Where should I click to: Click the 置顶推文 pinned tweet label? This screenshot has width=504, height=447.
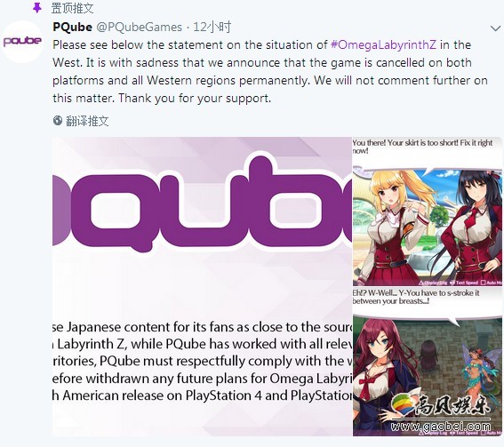pyautogui.click(x=72, y=8)
